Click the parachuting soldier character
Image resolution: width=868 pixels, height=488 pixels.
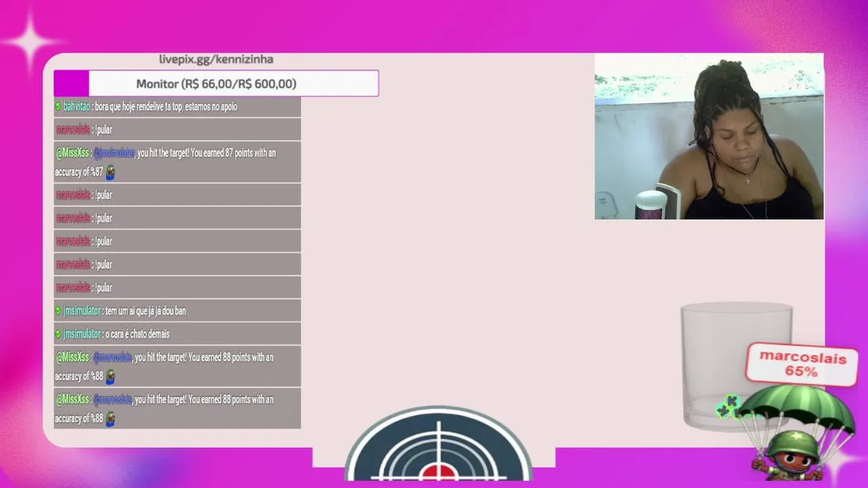pos(795,434)
